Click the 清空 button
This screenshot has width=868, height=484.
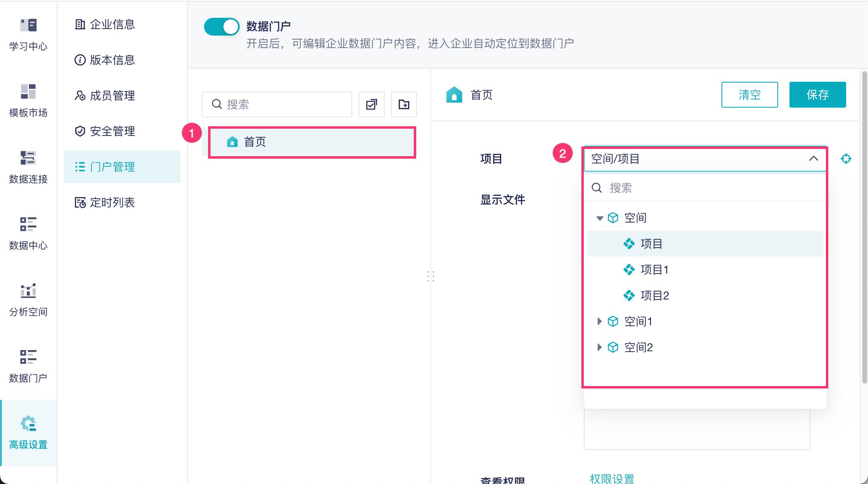(749, 95)
